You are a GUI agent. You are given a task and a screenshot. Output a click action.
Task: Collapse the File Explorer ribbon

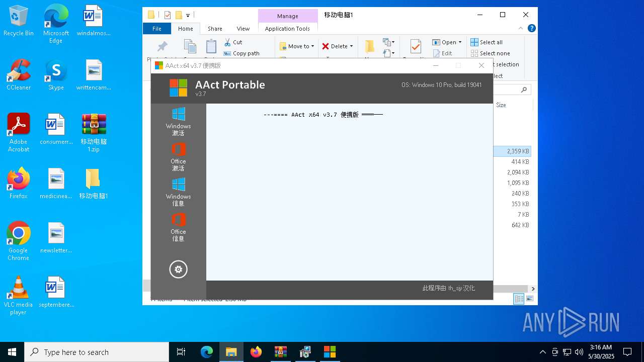coord(521,29)
